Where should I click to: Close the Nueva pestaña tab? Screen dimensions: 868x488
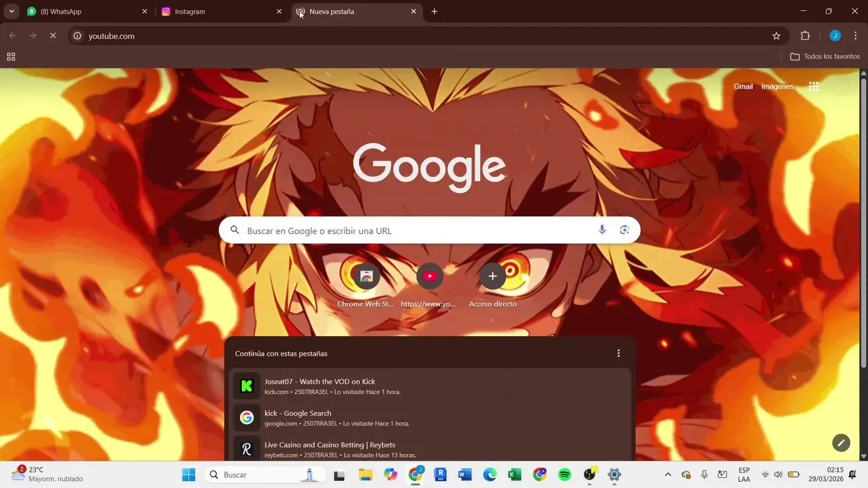click(x=414, y=12)
